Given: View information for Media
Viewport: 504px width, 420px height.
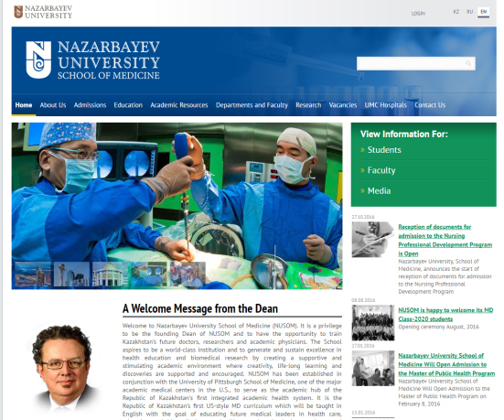Looking at the screenshot, I should pos(379,191).
